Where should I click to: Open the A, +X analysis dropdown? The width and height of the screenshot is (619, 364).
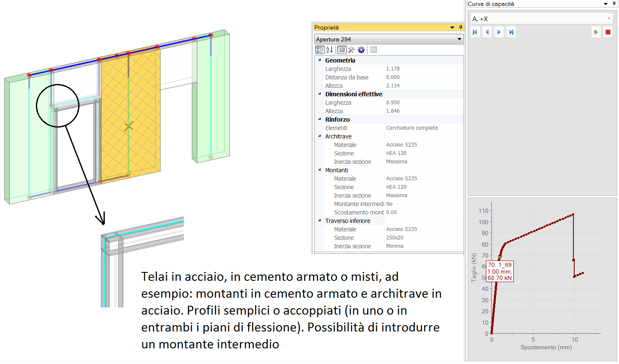[608, 19]
